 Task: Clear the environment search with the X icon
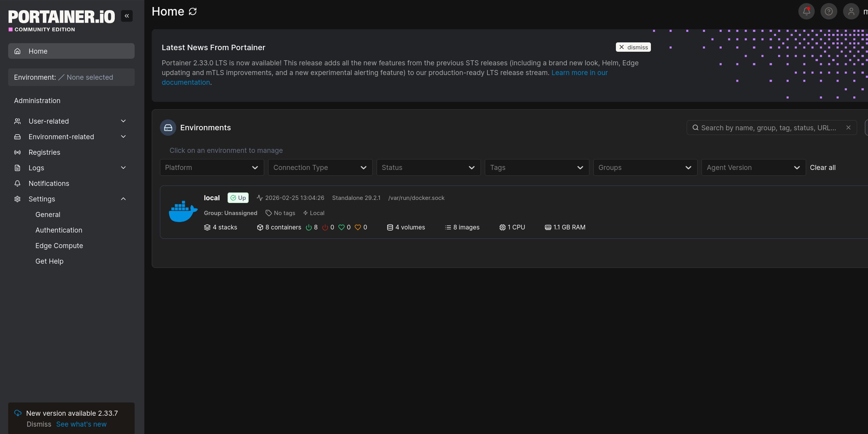(848, 128)
